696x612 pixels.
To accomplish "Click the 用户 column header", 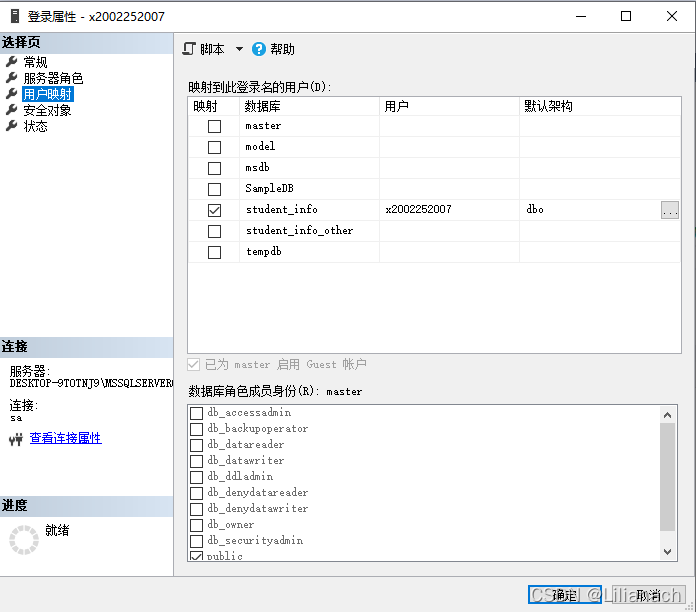I will pos(449,107).
